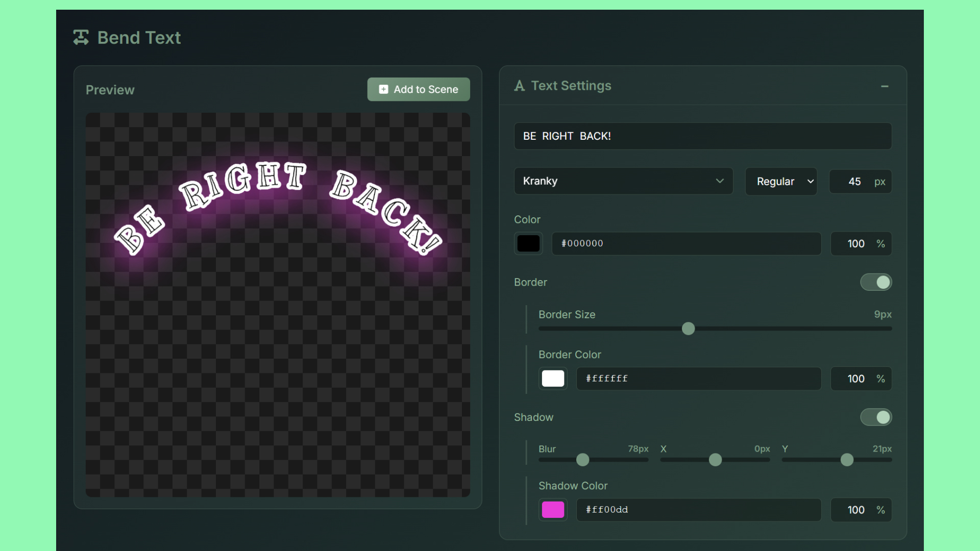Click the #ff00dd shadow hex field
The height and width of the screenshot is (551, 980).
pos(698,510)
